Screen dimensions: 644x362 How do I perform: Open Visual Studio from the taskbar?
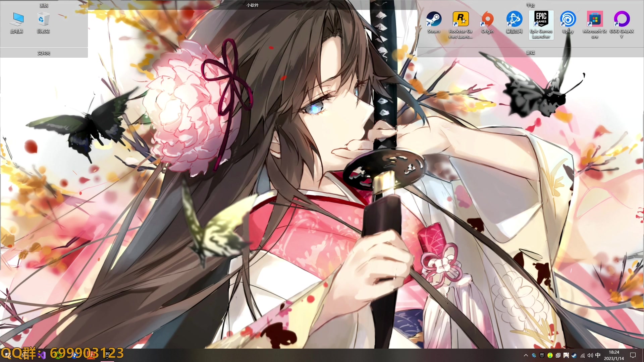pyautogui.click(x=42, y=355)
